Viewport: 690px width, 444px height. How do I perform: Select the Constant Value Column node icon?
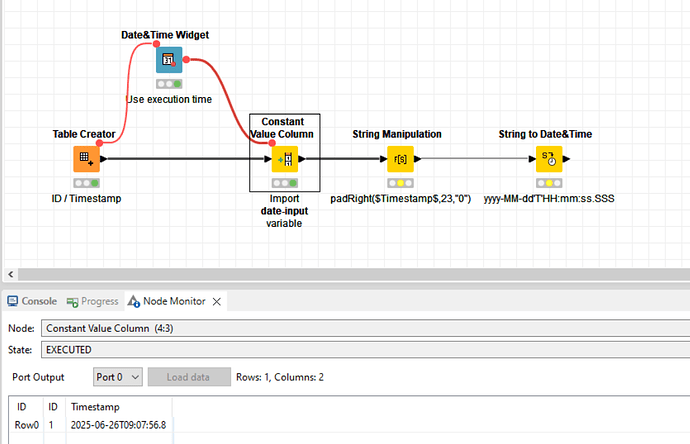click(x=285, y=159)
